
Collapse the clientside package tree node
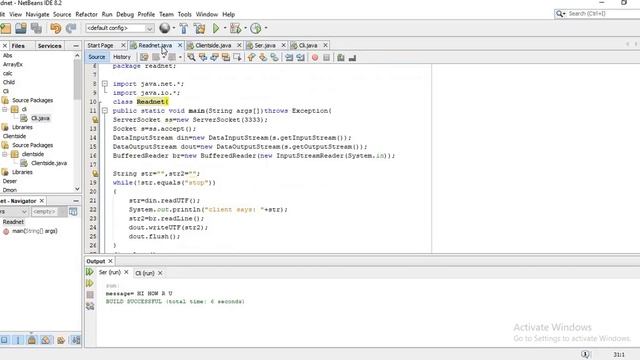click(5, 154)
